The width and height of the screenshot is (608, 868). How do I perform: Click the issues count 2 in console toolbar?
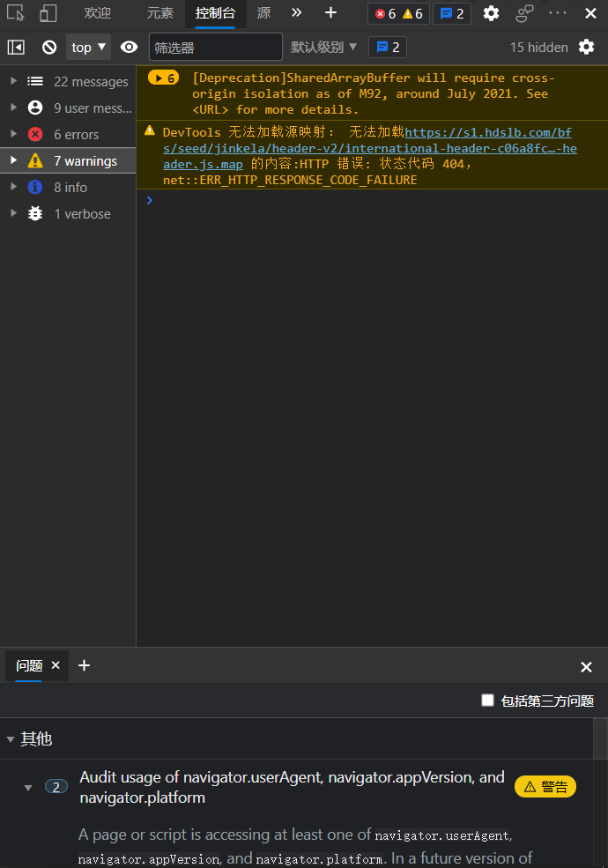[x=388, y=47]
